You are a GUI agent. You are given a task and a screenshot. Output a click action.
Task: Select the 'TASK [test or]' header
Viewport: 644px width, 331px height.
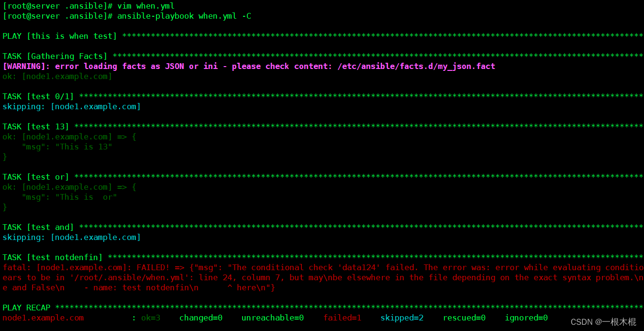pyautogui.click(x=36, y=177)
